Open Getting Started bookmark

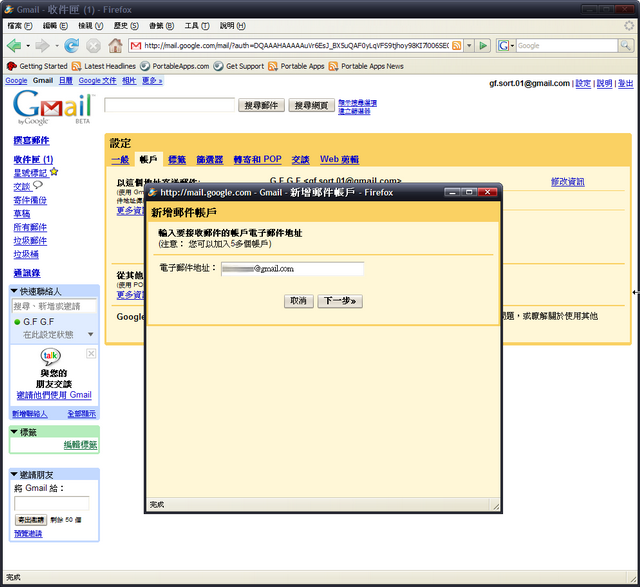click(37, 66)
